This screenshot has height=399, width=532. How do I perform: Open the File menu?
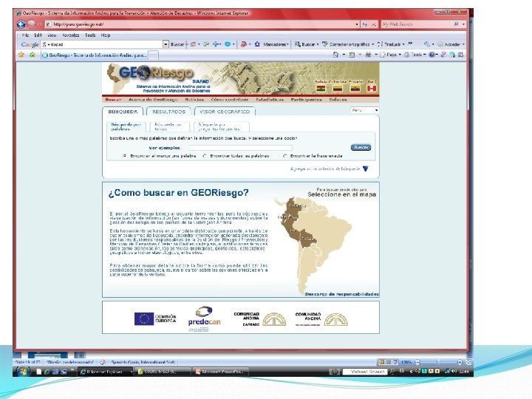point(25,35)
